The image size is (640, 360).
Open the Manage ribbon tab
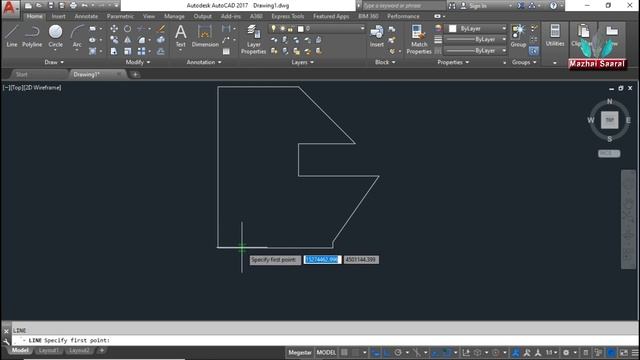174,16
